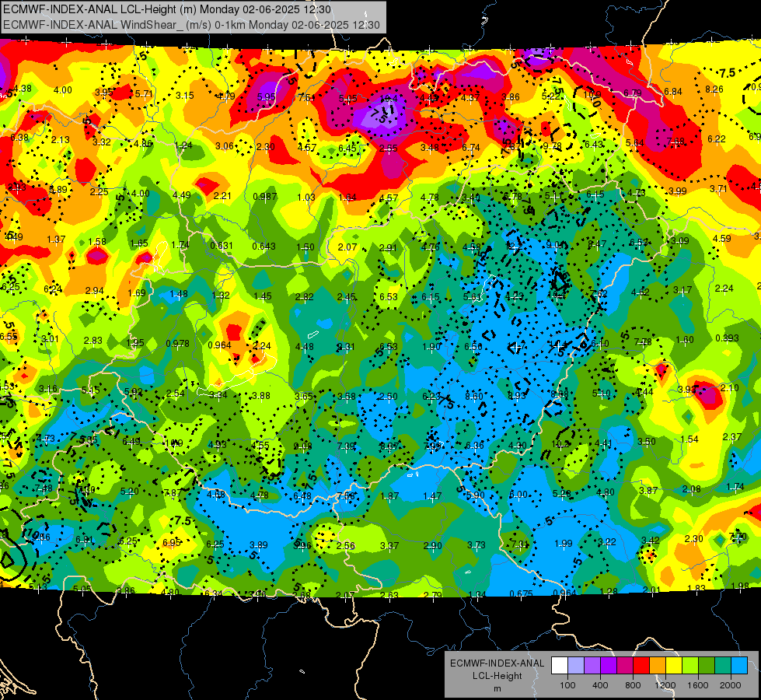761x700 pixels.
Task: Click the wind shear value '1.87'
Action: (389, 495)
